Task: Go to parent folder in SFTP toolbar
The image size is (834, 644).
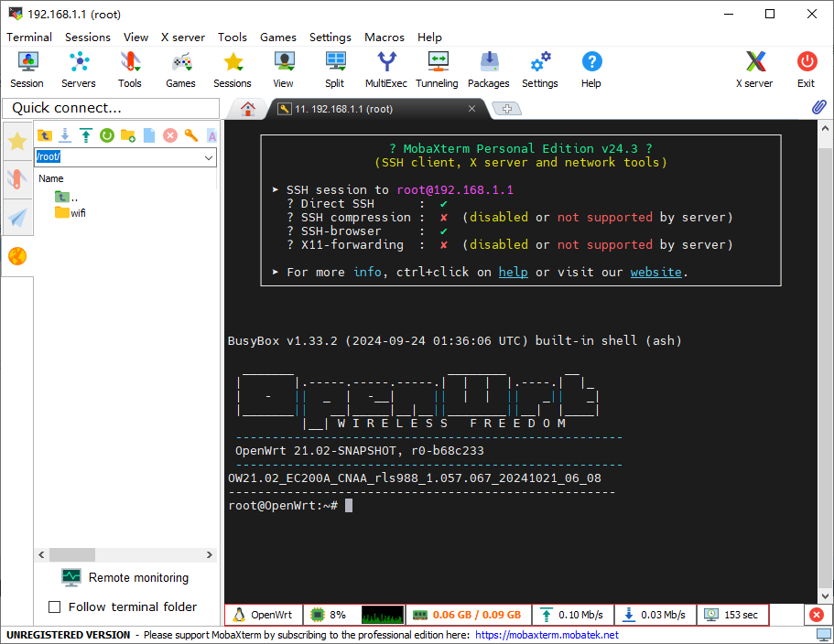Action: pyautogui.click(x=45, y=135)
